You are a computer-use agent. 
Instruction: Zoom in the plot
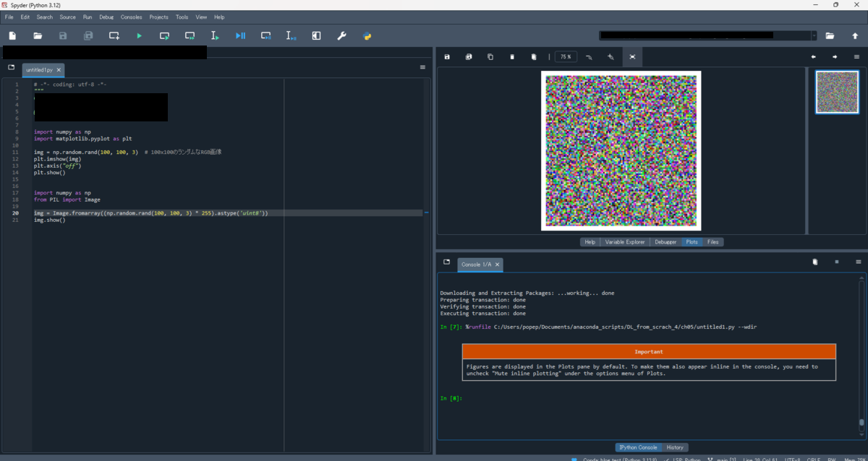pyautogui.click(x=610, y=57)
